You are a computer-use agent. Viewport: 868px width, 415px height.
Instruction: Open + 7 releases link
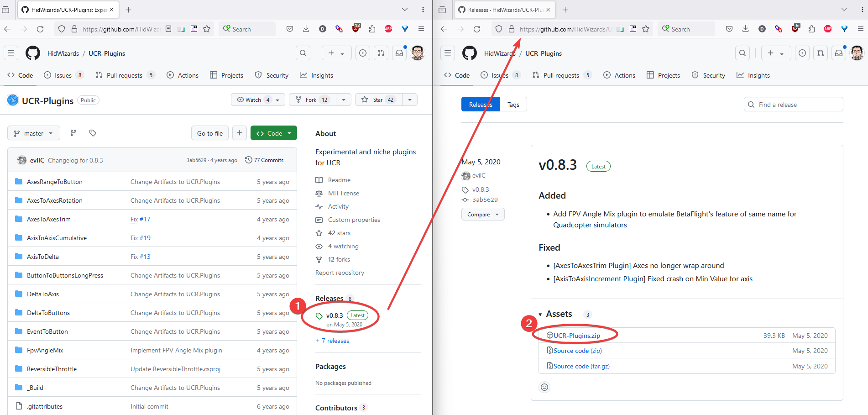[333, 341]
